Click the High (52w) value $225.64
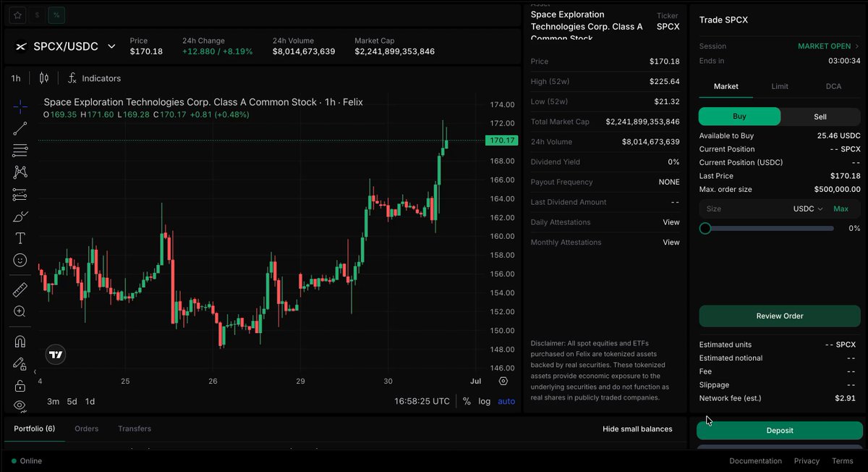Viewport: 868px width, 472px height. pos(664,82)
